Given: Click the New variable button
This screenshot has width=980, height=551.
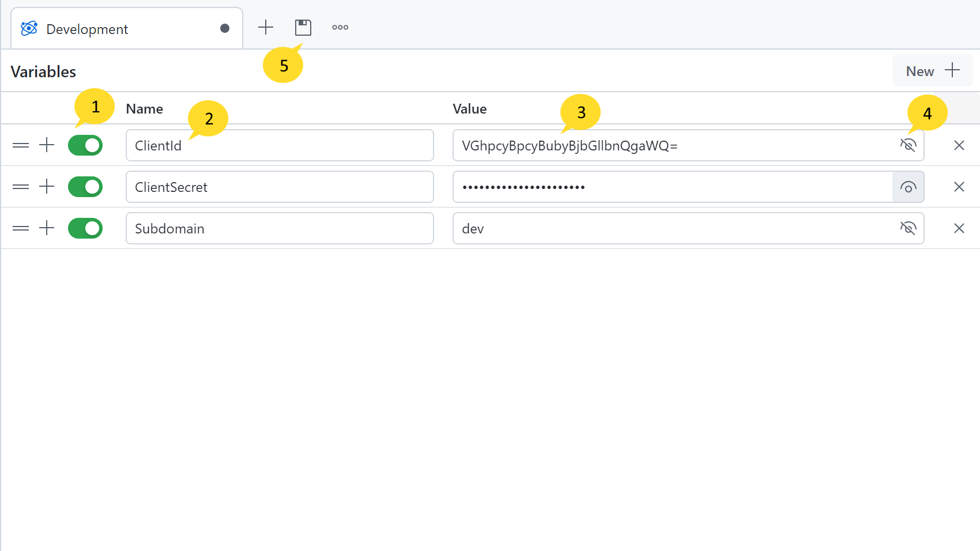Looking at the screenshot, I should pos(932,71).
